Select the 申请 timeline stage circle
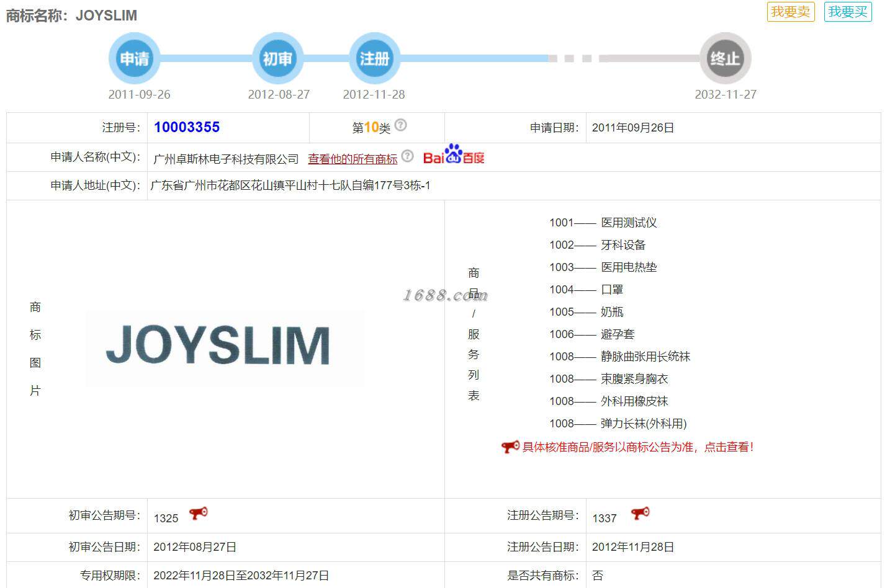 pos(135,58)
